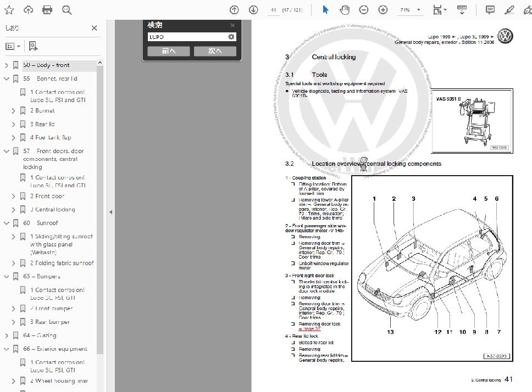Close the bookmarks panel

click(x=95, y=28)
